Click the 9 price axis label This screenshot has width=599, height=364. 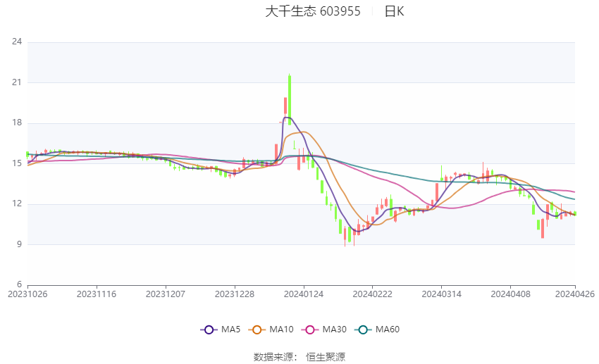[x=19, y=244]
